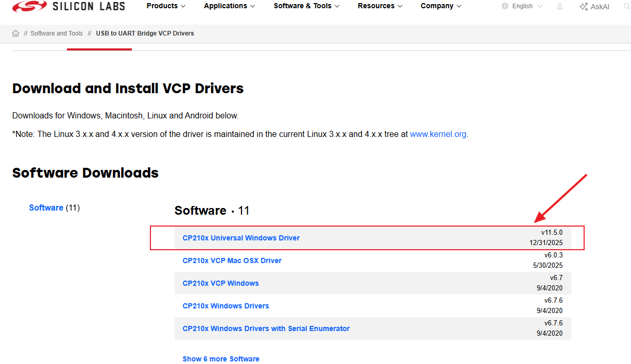The image size is (631, 364).
Task: Expand the Applications menu
Action: pos(229,6)
